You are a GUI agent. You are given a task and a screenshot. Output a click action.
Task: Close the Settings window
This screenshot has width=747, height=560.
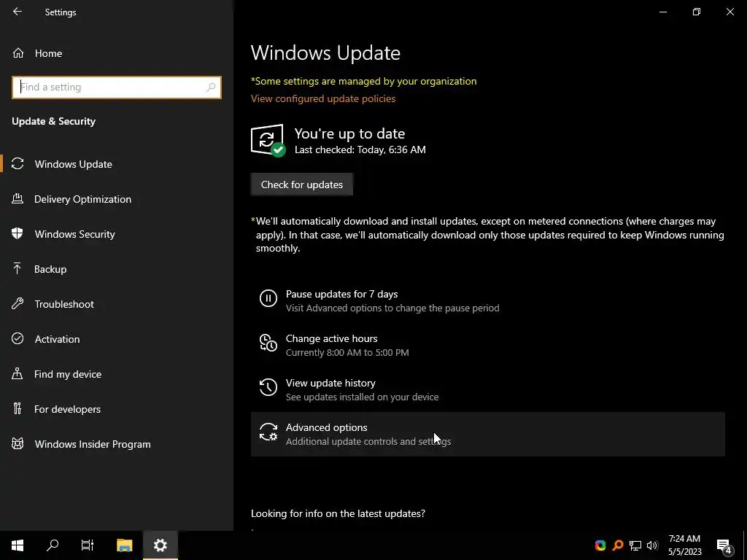[729, 12]
